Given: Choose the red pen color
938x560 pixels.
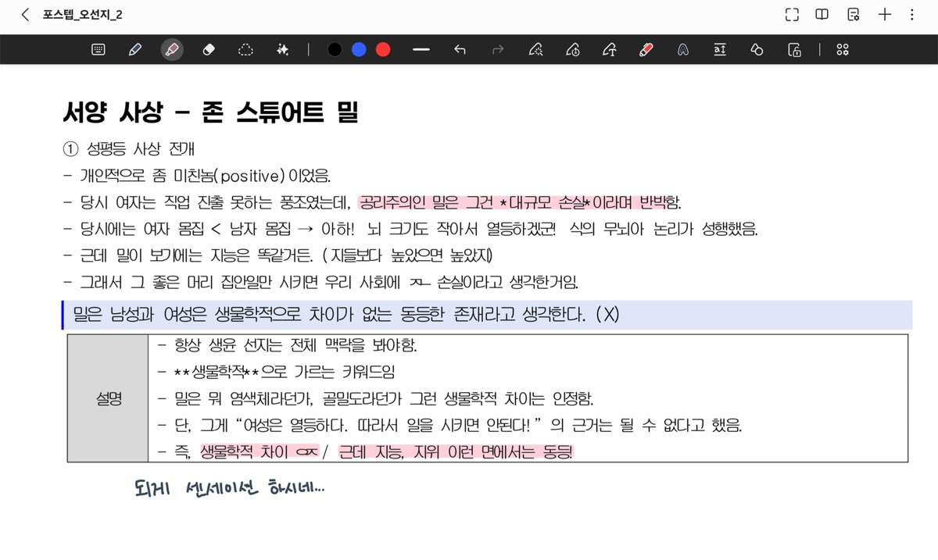Looking at the screenshot, I should [x=383, y=50].
